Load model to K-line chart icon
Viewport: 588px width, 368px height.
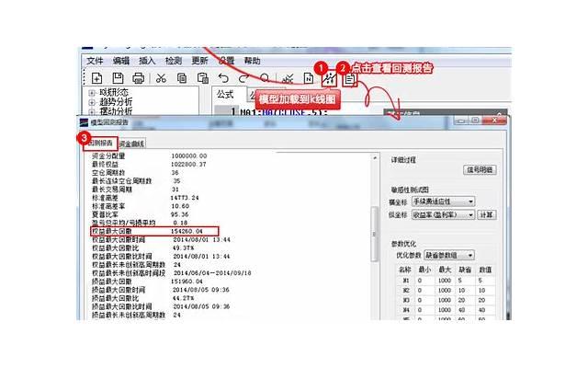click(x=328, y=79)
